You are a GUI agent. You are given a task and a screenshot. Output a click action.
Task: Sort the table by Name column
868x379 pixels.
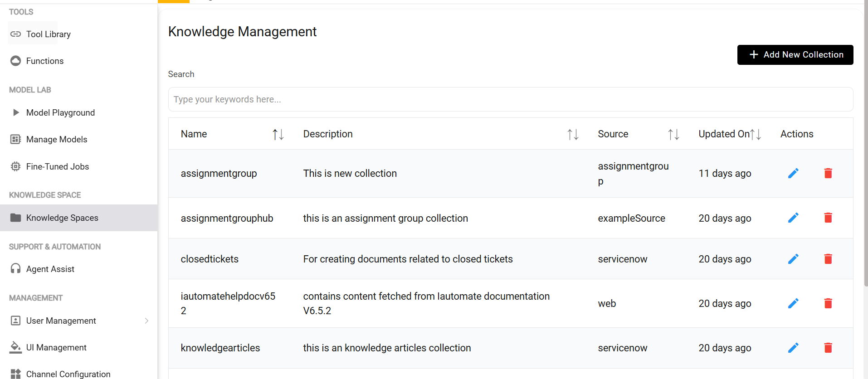(x=278, y=134)
